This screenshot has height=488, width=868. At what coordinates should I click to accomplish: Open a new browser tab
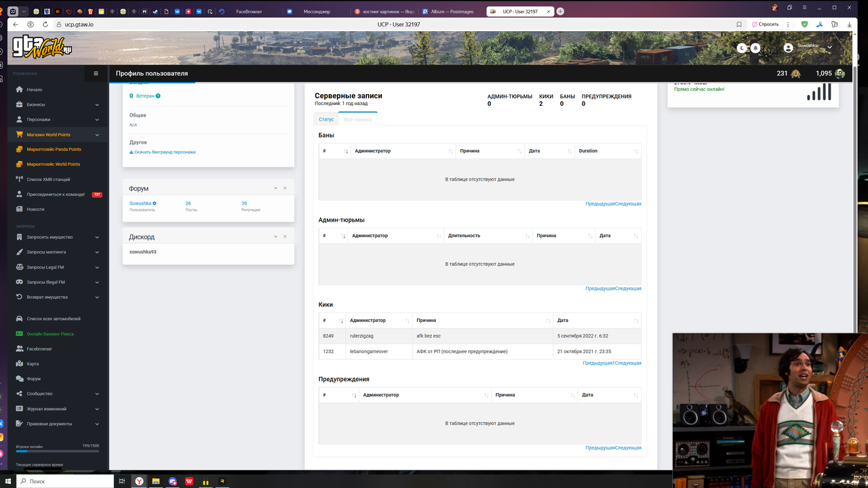[x=560, y=12]
